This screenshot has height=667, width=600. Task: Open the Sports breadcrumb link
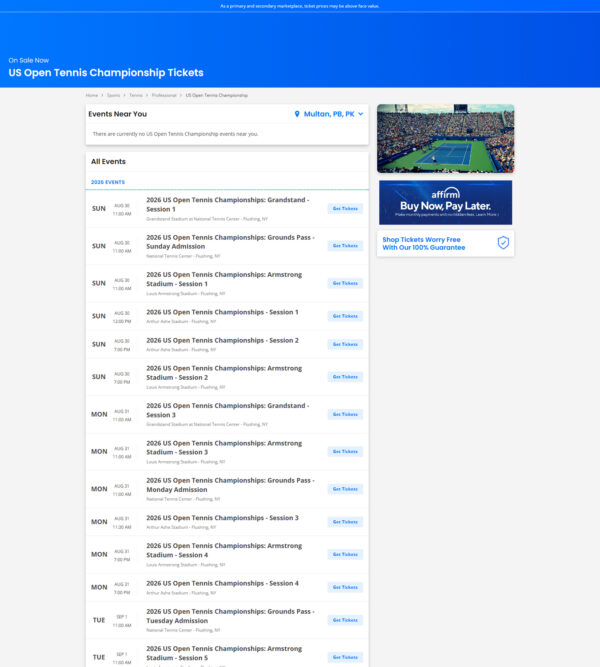(113, 95)
